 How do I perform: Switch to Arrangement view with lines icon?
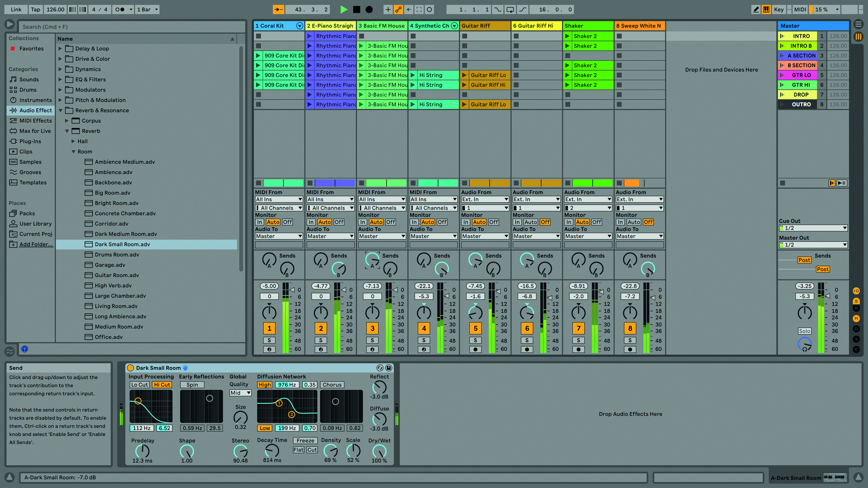tap(859, 24)
